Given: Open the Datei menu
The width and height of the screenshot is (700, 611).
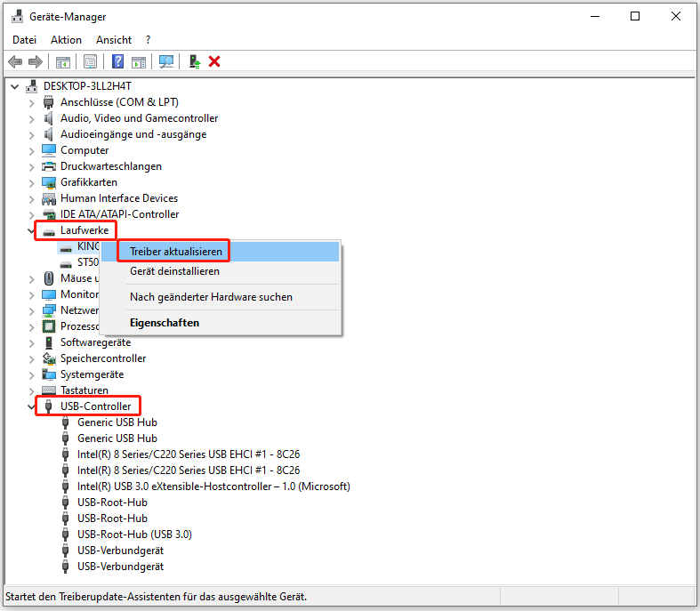Looking at the screenshot, I should [25, 40].
